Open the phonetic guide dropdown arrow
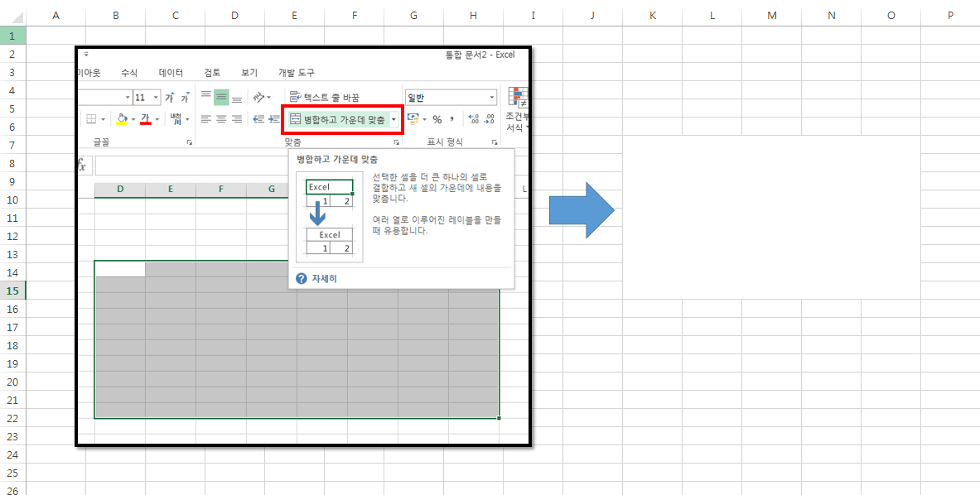Image resolution: width=980 pixels, height=495 pixels. (187, 119)
